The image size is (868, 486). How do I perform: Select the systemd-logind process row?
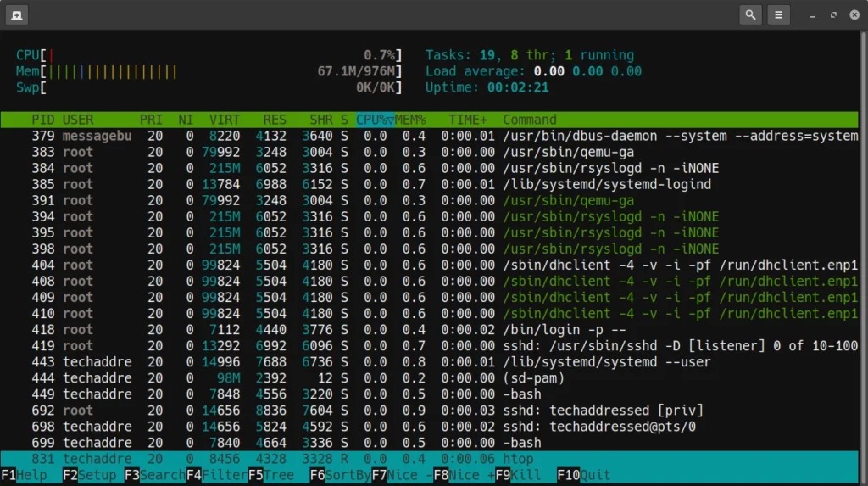430,185
